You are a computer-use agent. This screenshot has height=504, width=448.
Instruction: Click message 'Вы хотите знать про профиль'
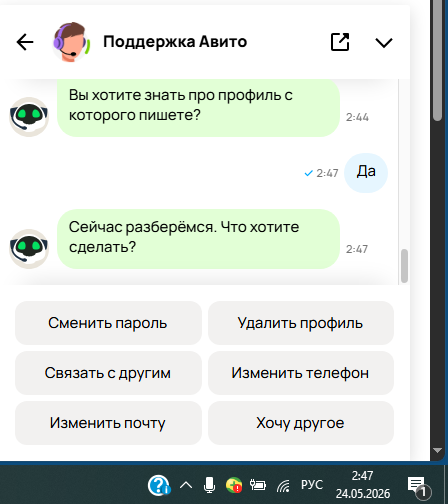198,107
